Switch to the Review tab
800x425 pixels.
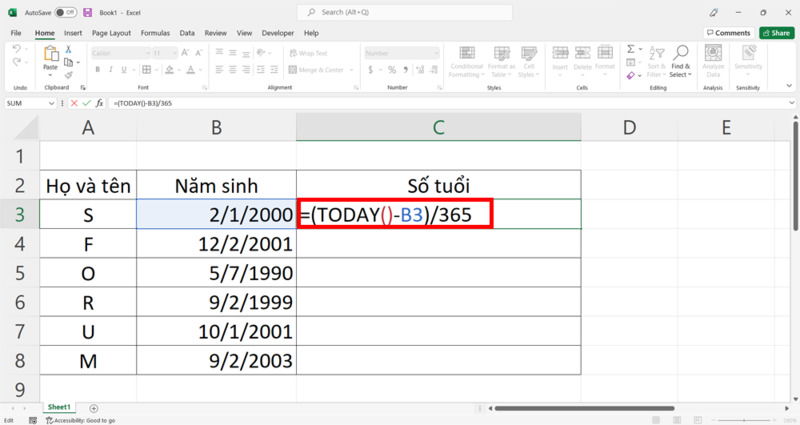coord(215,33)
